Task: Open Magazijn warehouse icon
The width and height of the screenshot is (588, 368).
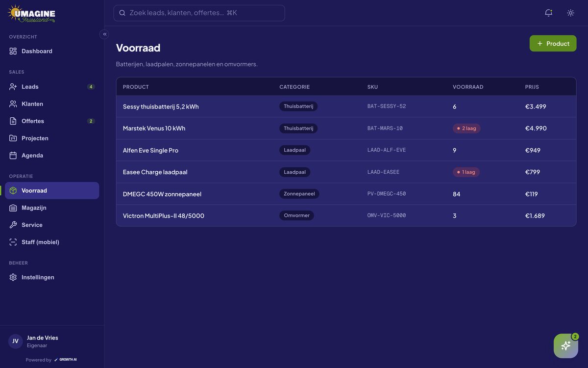Action: 13,208
